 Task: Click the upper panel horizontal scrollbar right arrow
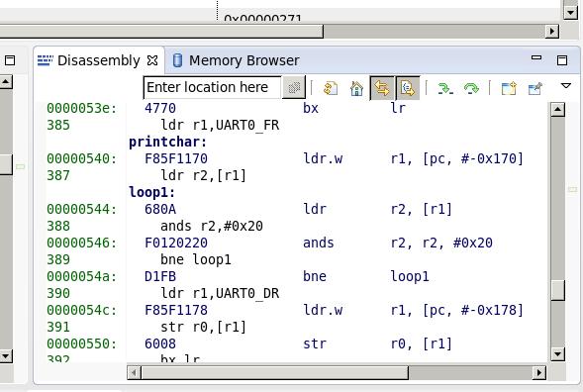click(x=552, y=31)
